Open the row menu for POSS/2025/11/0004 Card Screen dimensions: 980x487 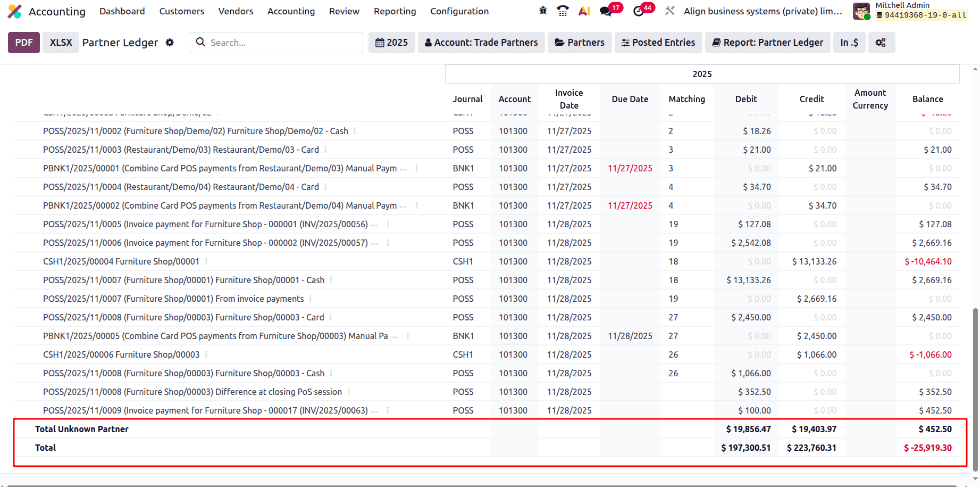pos(325,187)
